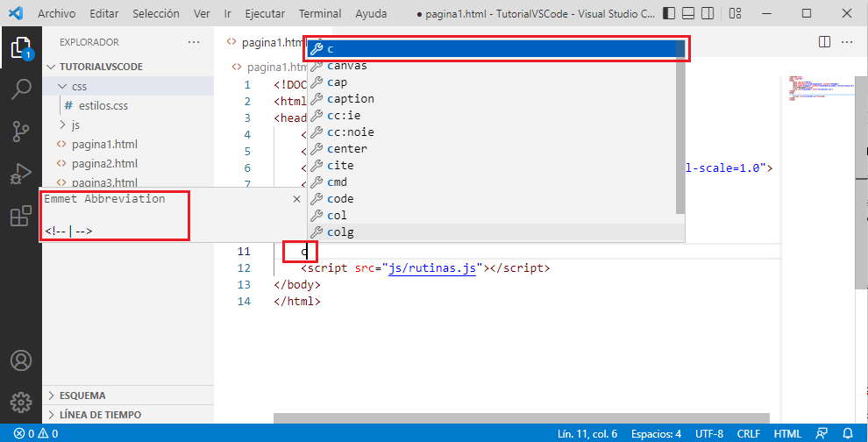868x442 pixels.
Task: Select the 'cc:ie' suggestion
Action: [492, 115]
